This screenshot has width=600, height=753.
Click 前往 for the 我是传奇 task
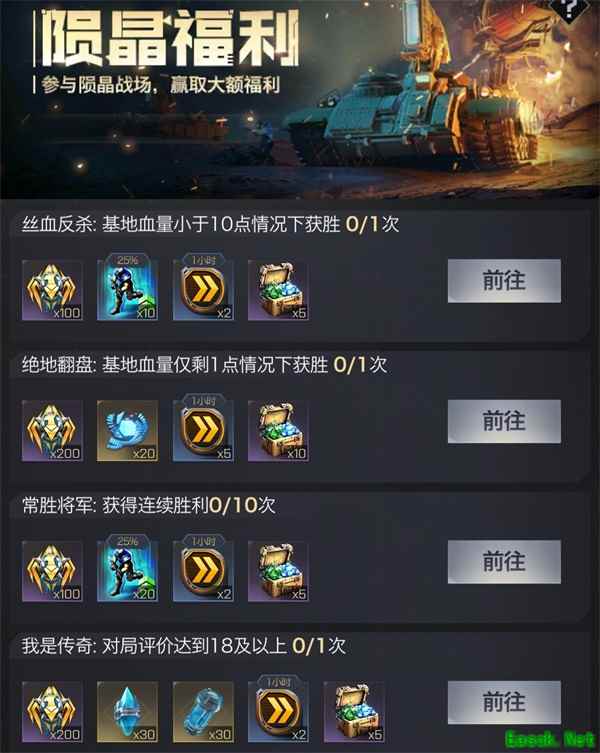(504, 702)
